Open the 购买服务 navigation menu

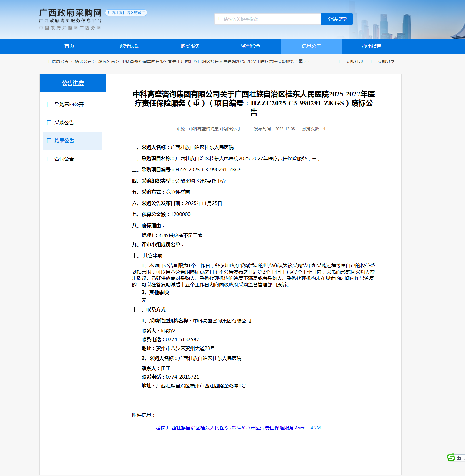click(x=190, y=46)
